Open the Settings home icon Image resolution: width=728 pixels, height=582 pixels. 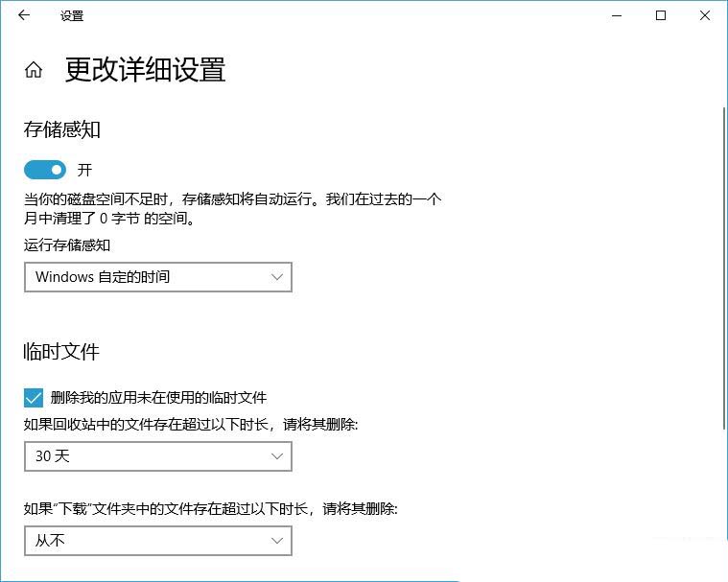point(34,70)
